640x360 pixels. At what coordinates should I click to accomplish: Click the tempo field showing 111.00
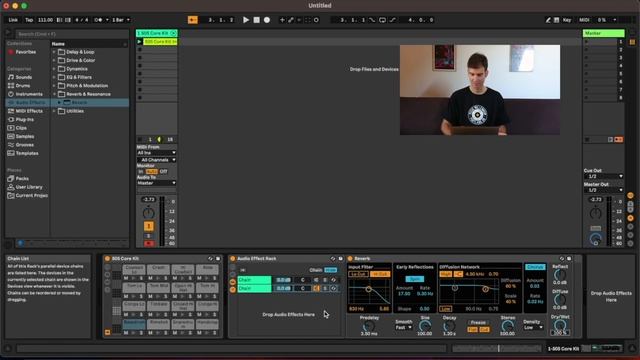[45, 20]
